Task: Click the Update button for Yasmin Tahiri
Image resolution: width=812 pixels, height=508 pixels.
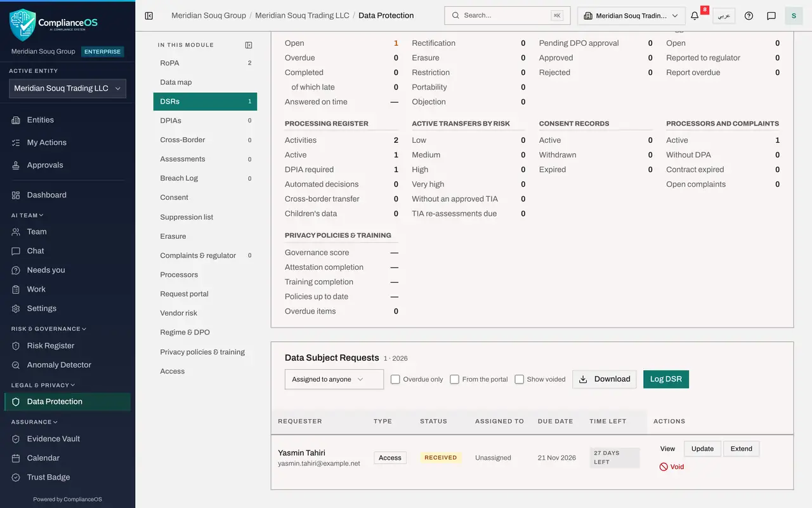Action: pos(702,449)
